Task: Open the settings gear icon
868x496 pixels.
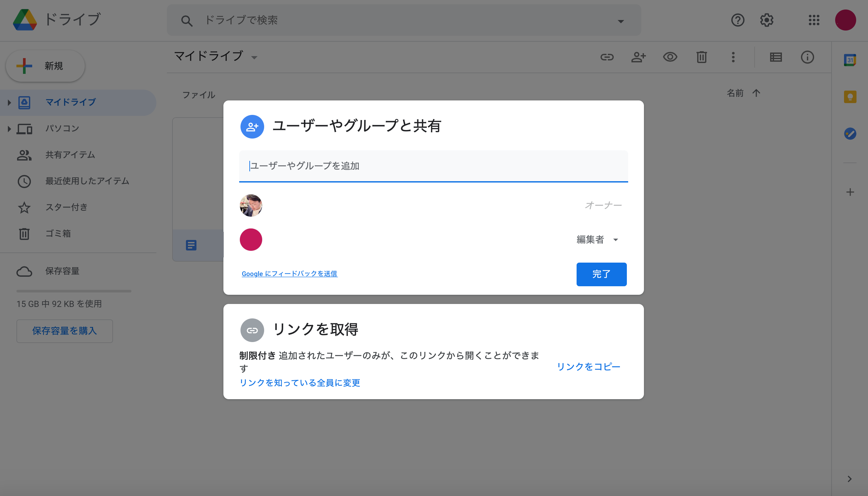Action: 767,20
